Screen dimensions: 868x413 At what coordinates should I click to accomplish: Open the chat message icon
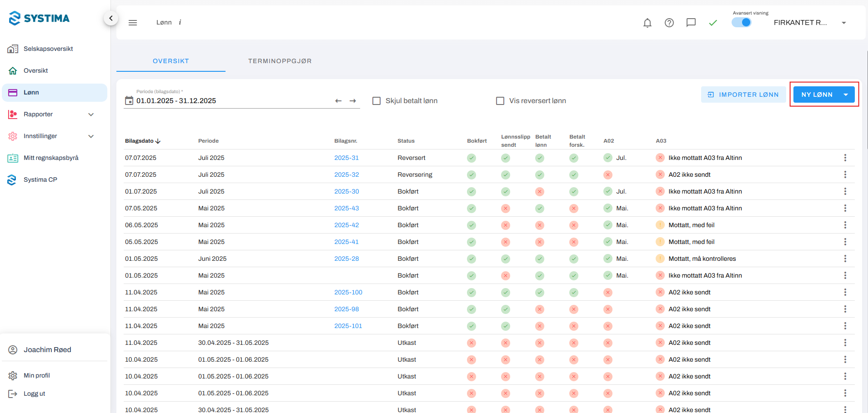click(x=691, y=23)
